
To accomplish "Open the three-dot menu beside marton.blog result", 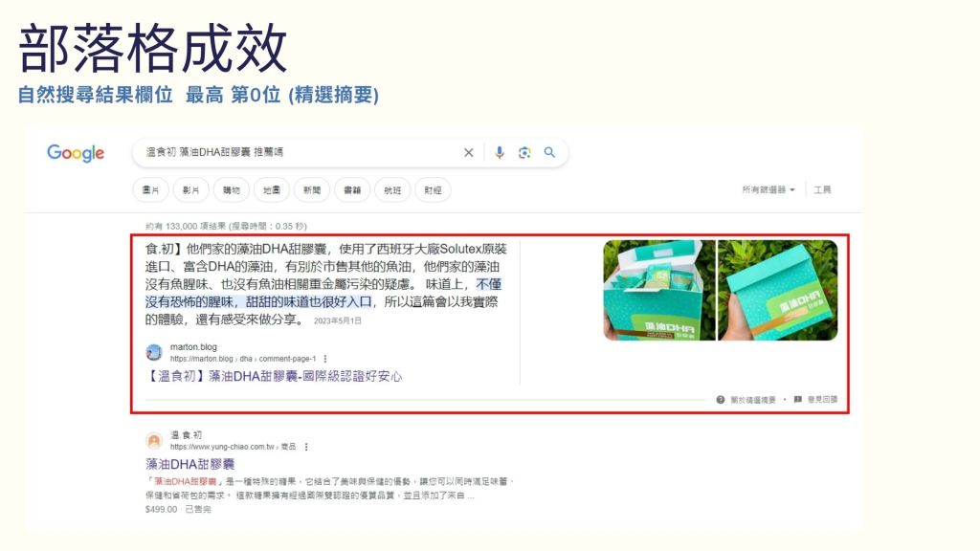I will point(325,359).
